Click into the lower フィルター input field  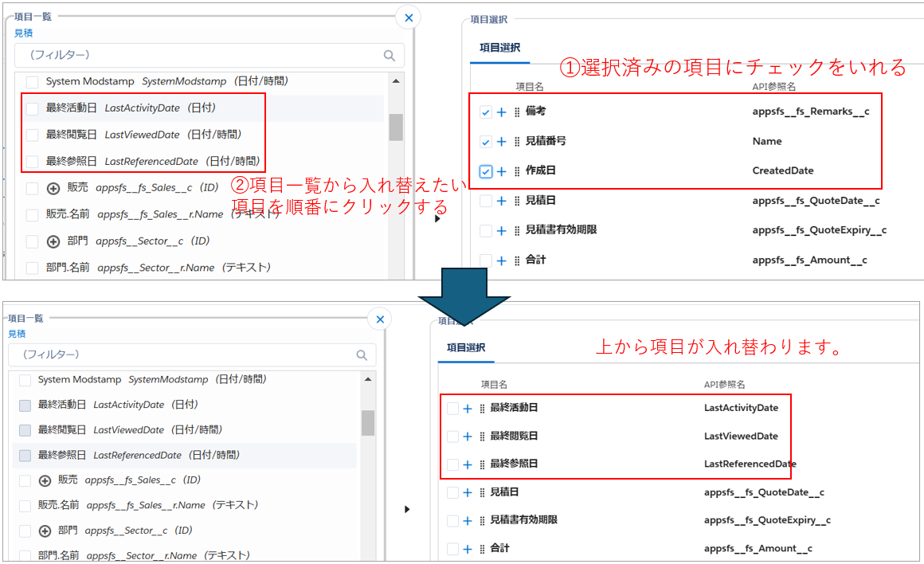click(x=183, y=354)
